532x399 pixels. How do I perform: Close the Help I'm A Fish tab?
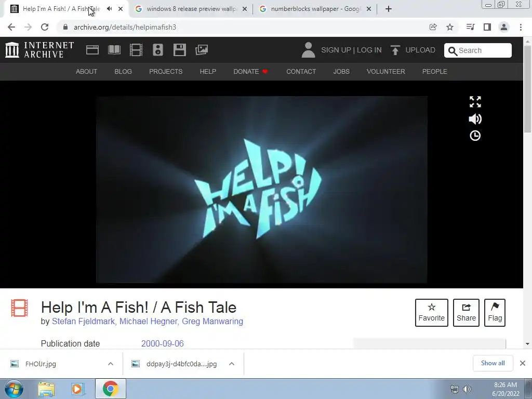121,9
